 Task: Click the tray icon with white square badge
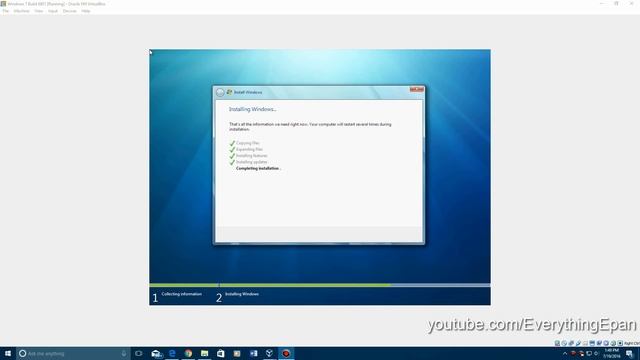581,353
